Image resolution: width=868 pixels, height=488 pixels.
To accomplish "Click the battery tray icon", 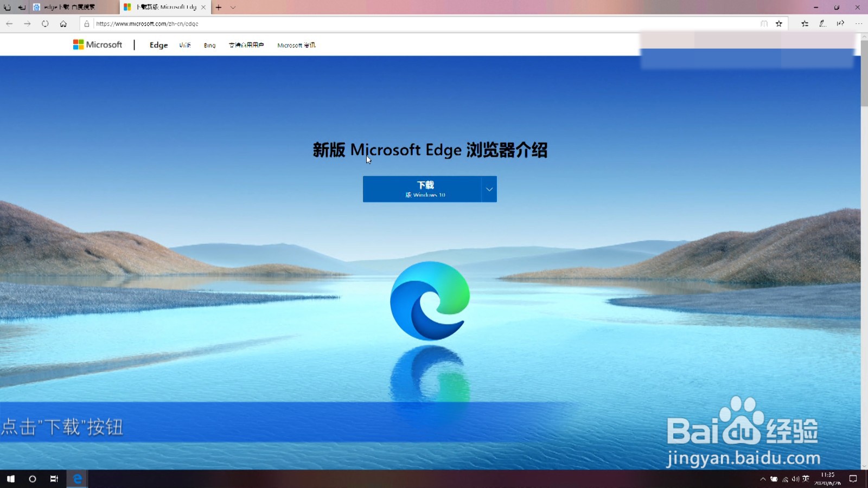I will [774, 479].
